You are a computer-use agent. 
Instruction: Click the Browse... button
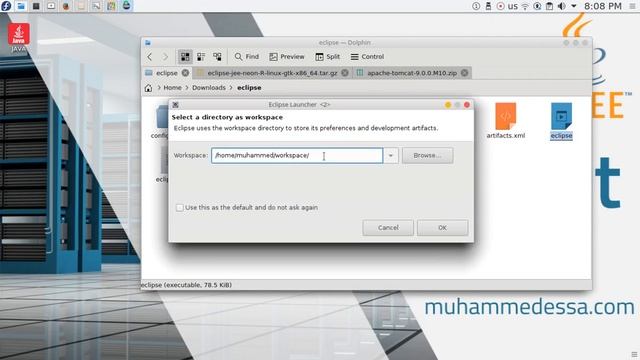[427, 156]
